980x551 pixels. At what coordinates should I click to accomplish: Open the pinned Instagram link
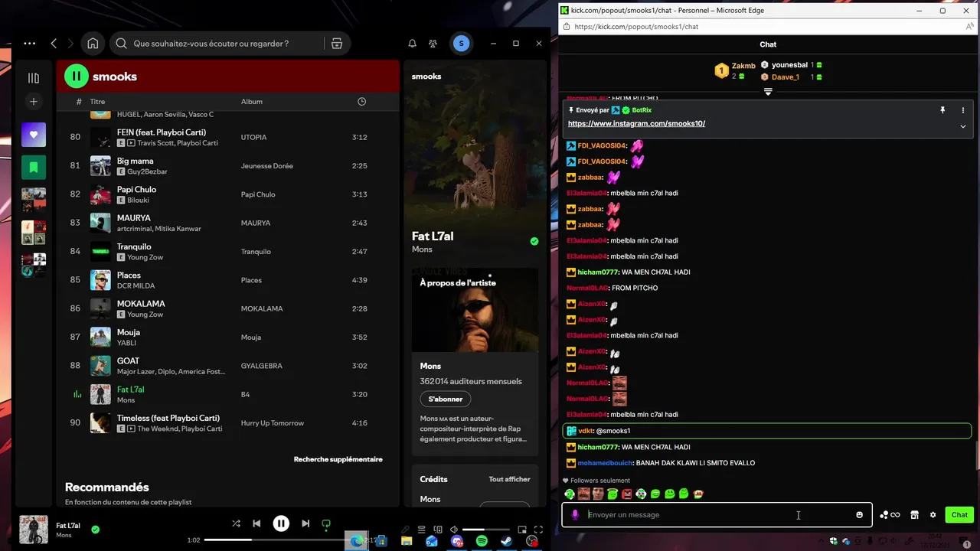click(x=636, y=123)
